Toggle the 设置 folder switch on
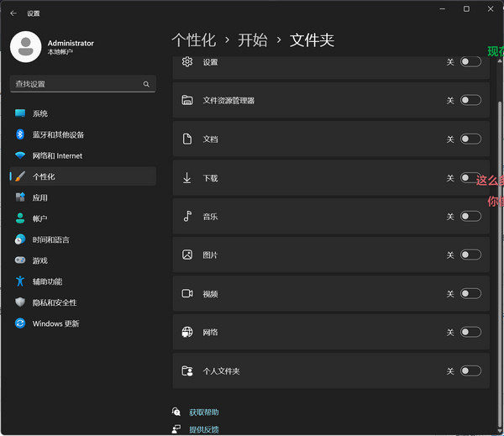Viewport: 504px width, 436px height. (470, 61)
